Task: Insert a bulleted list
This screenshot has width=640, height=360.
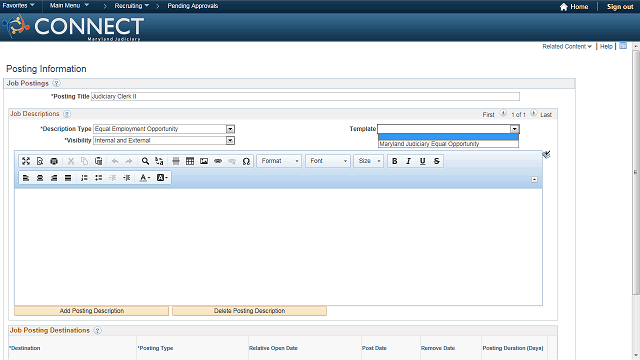Action: (x=98, y=178)
